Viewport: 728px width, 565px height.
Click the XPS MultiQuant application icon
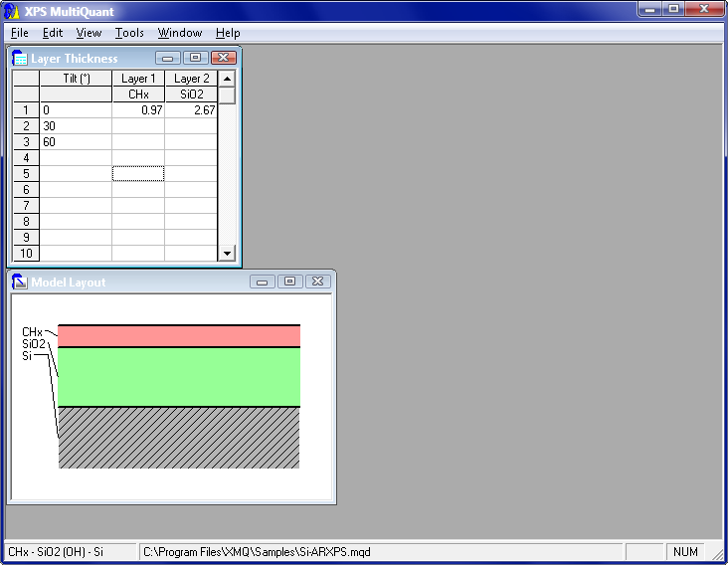(x=11, y=9)
